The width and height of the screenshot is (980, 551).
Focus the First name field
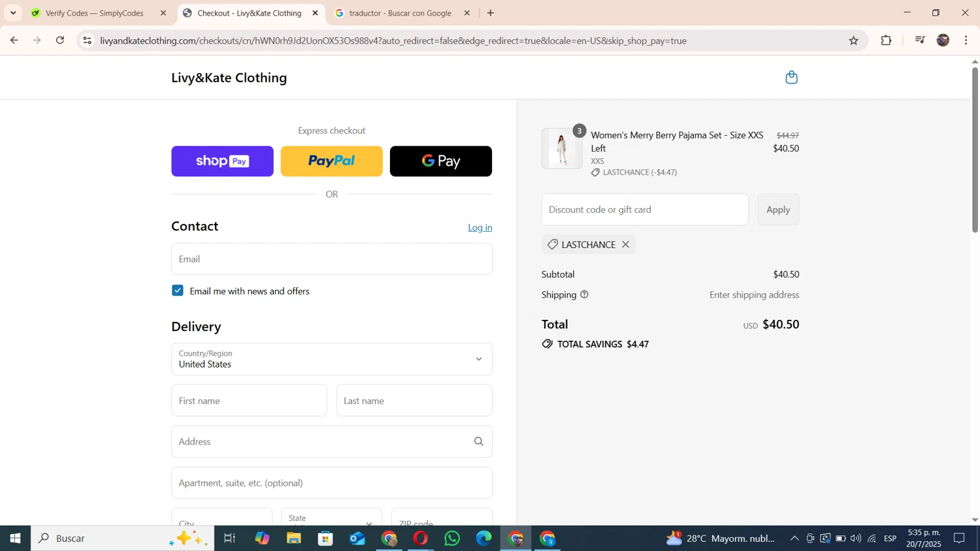coord(249,400)
